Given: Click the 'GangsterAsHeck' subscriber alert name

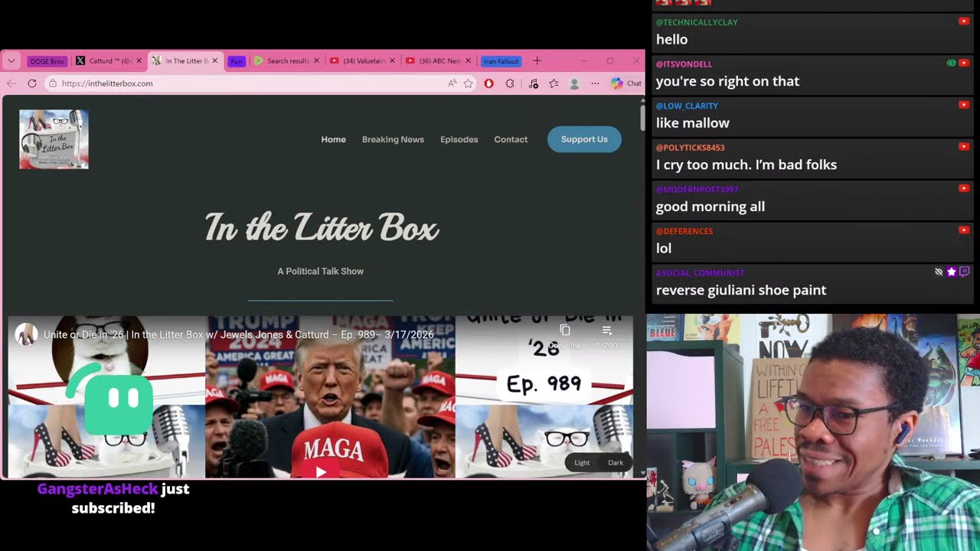Looking at the screenshot, I should click(x=97, y=489).
